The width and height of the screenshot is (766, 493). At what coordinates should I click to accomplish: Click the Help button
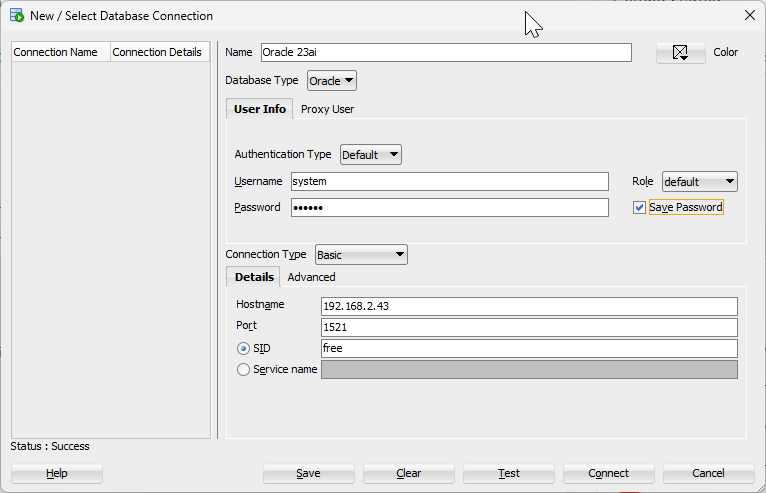point(57,473)
